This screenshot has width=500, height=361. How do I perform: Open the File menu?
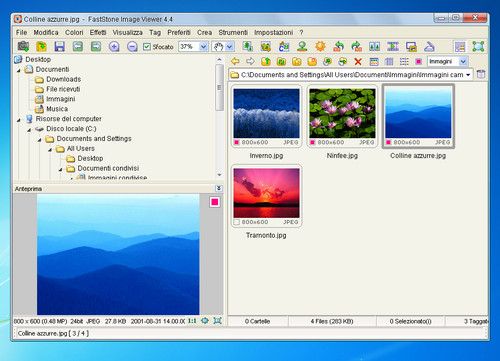(x=21, y=32)
